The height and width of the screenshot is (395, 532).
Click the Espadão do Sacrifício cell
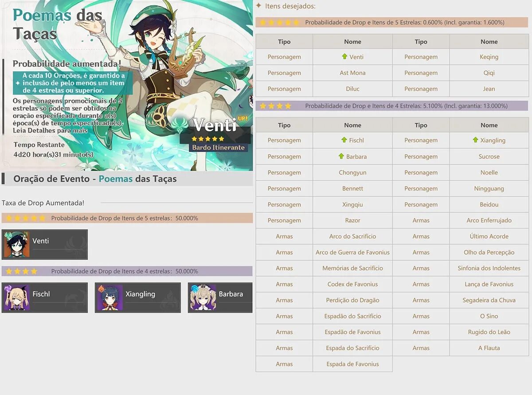[352, 316]
